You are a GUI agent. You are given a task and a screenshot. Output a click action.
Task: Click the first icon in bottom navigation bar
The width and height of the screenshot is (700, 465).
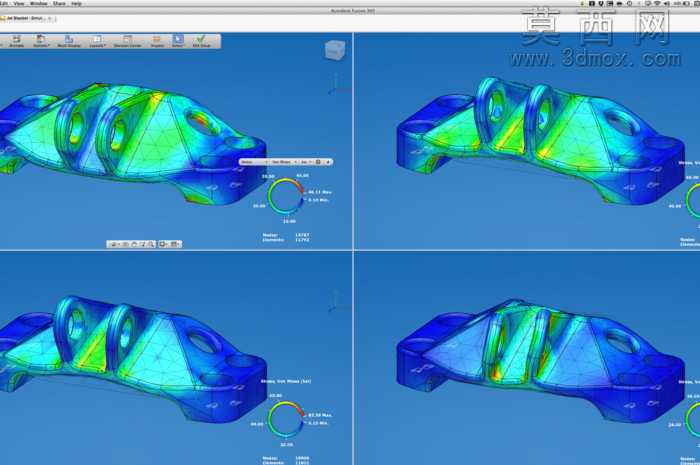(x=114, y=244)
